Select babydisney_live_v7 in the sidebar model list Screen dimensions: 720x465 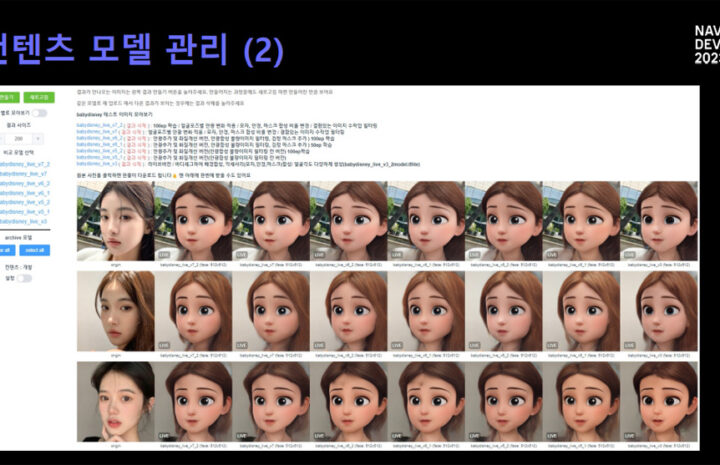[23, 174]
